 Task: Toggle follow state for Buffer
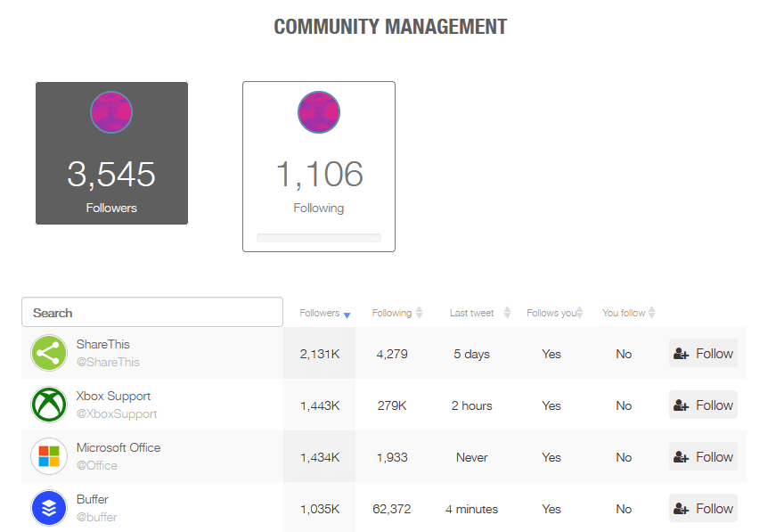[703, 507]
